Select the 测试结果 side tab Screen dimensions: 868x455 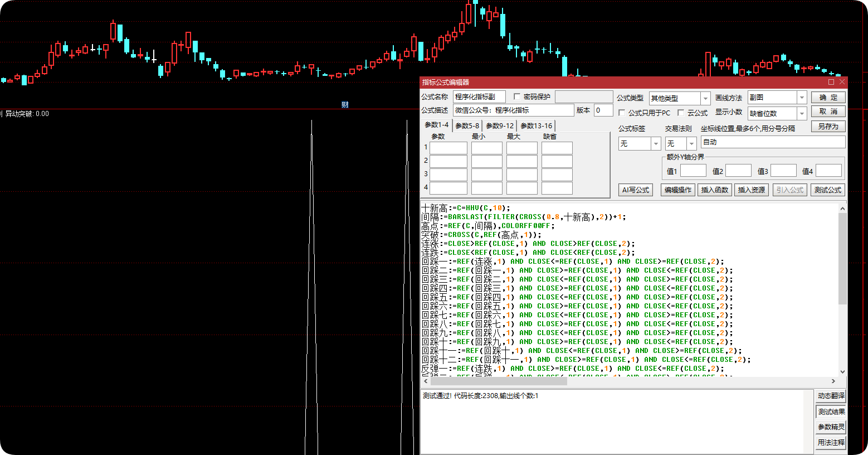[831, 412]
